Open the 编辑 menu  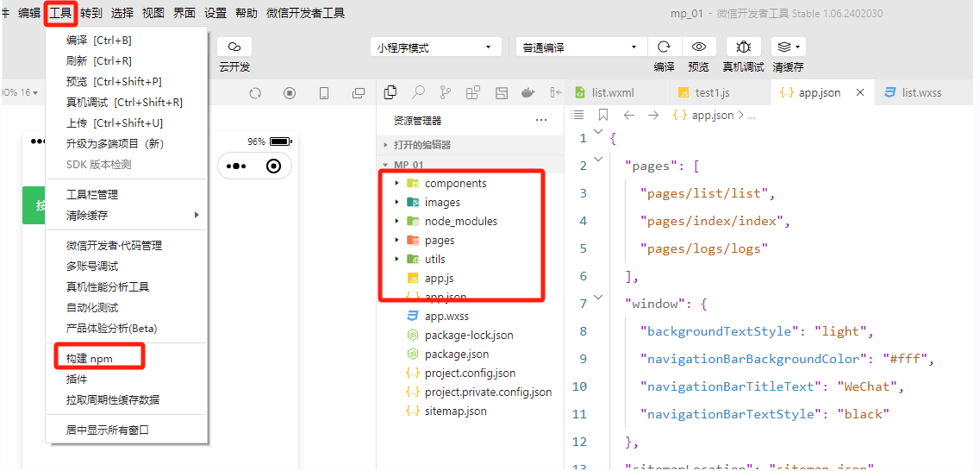coord(28,13)
